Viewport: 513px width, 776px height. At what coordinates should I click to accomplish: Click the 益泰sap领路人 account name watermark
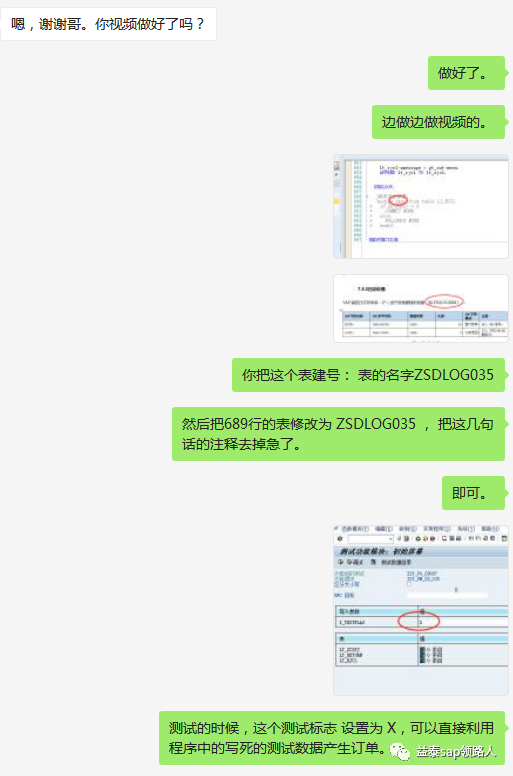click(x=456, y=752)
